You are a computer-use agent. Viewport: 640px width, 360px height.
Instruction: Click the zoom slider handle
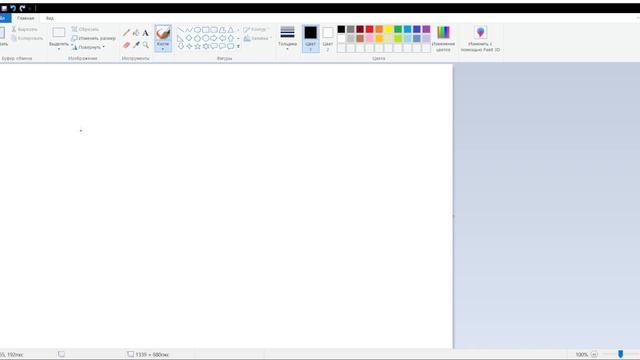[x=620, y=354]
